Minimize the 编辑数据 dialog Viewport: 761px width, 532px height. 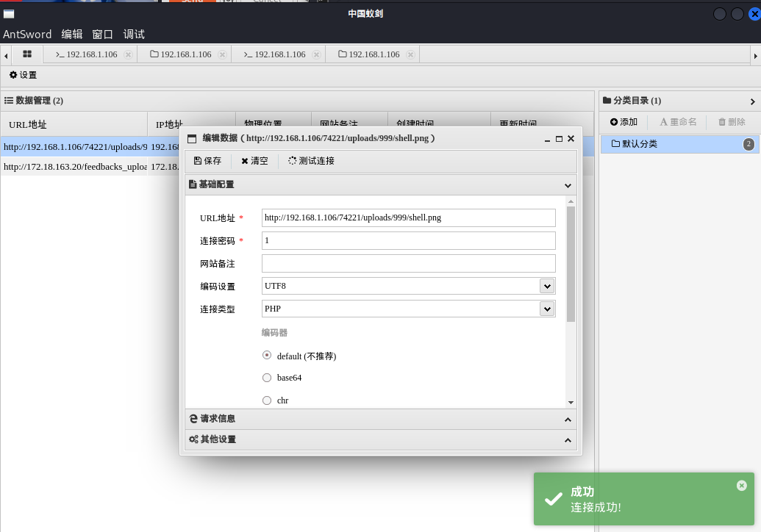pyautogui.click(x=547, y=139)
